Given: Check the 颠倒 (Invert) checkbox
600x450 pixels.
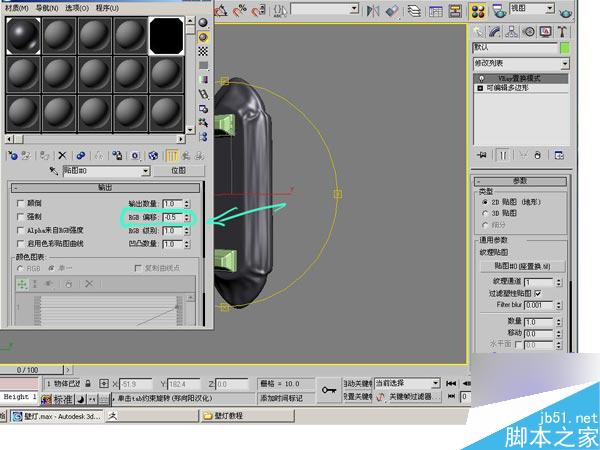Looking at the screenshot, I should coord(21,204).
